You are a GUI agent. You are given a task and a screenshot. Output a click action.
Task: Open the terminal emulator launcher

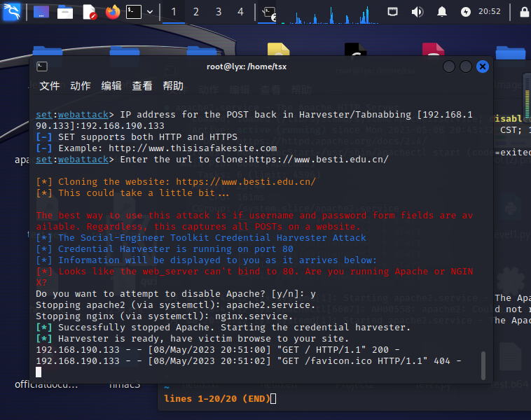134,12
